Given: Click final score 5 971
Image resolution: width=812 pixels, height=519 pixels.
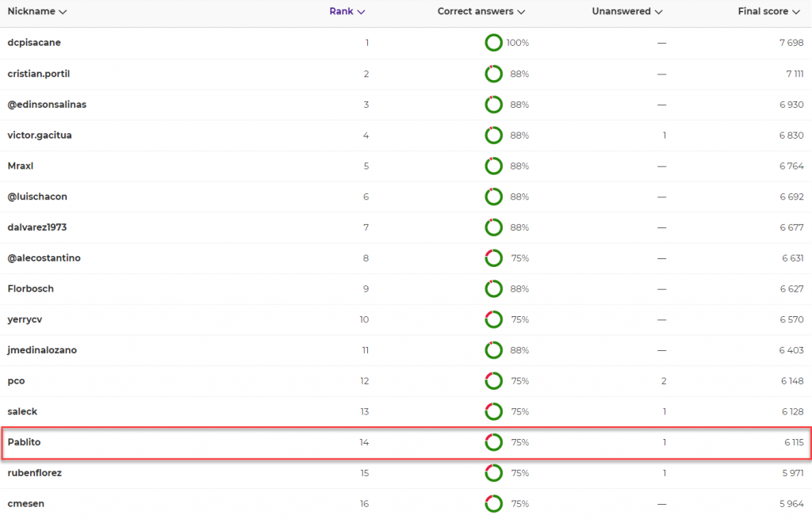Looking at the screenshot, I should pos(792,473).
